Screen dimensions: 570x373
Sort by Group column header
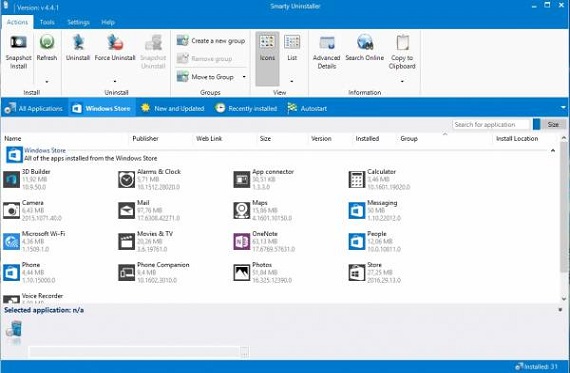(x=409, y=139)
